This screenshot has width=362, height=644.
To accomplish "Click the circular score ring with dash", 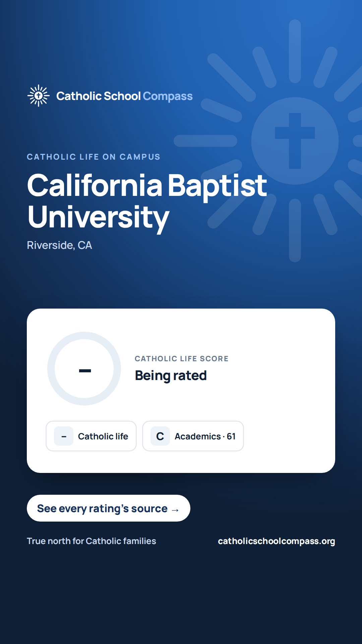I will pos(84,369).
